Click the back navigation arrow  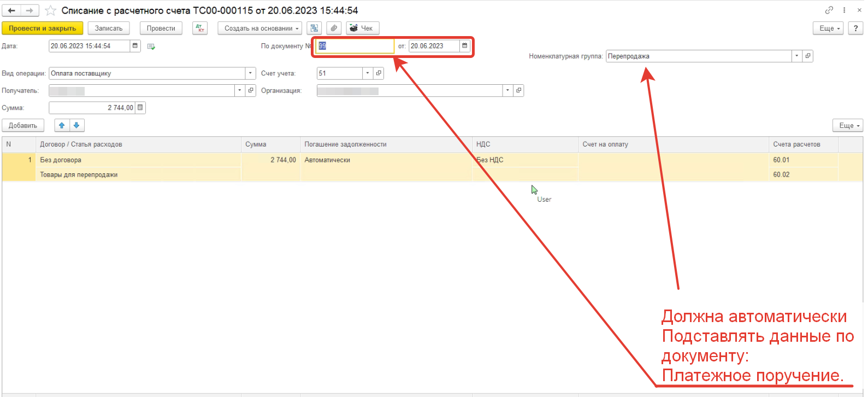tap(11, 10)
